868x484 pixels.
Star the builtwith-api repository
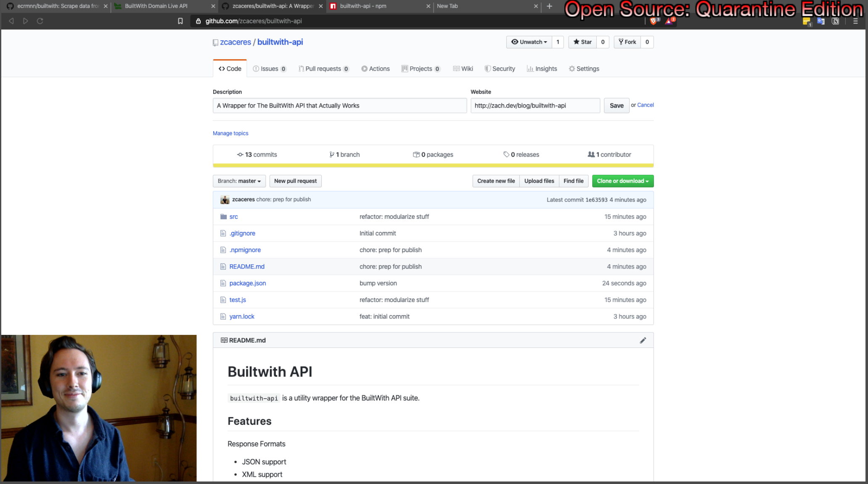[x=582, y=42]
